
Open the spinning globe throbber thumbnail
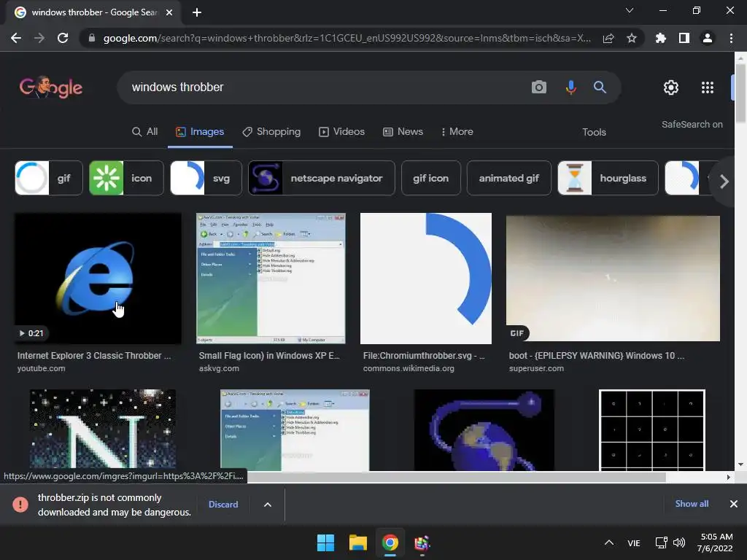tap(484, 429)
